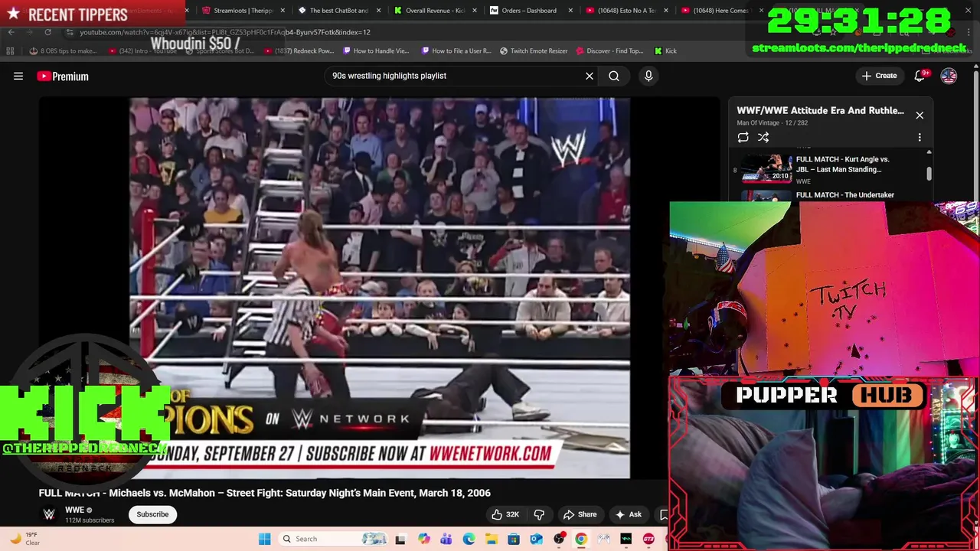
Task: Open Kurt Angle vs. JBL Last Man Standing title
Action: coord(842,165)
